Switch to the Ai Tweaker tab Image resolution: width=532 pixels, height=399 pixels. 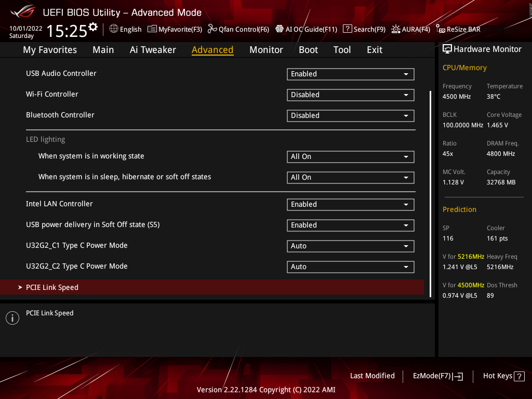[153, 50]
